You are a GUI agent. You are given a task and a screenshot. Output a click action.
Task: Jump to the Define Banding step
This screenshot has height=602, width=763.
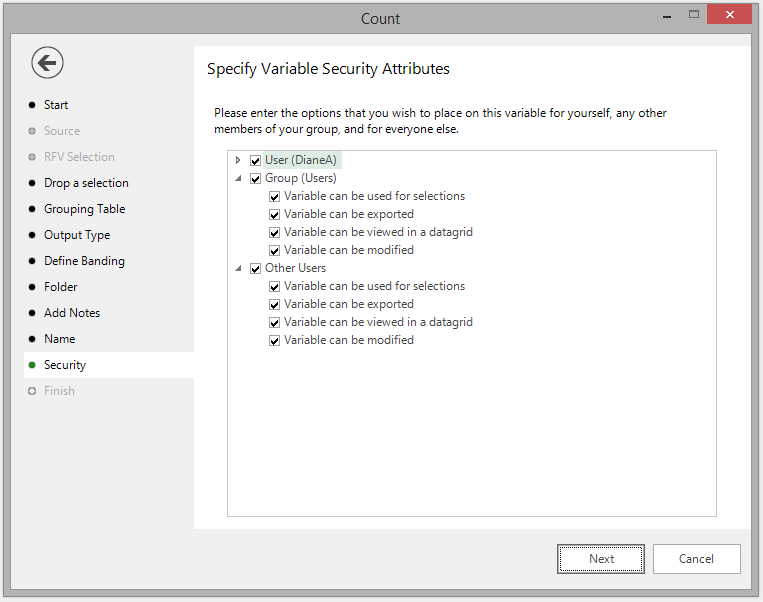point(84,261)
